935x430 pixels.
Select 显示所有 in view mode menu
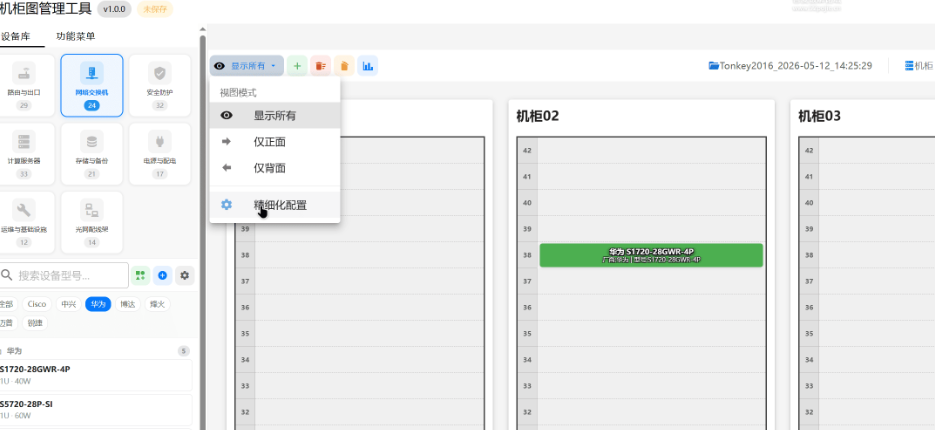point(275,116)
